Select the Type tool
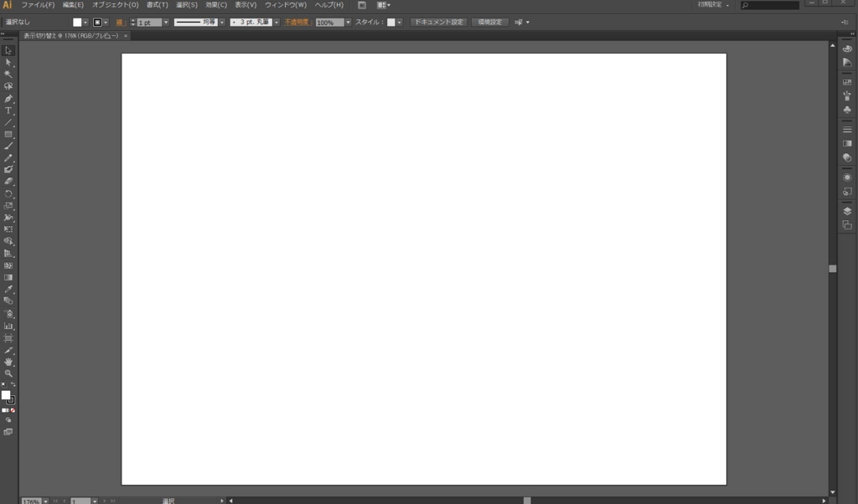This screenshot has height=504, width=858. [8, 111]
